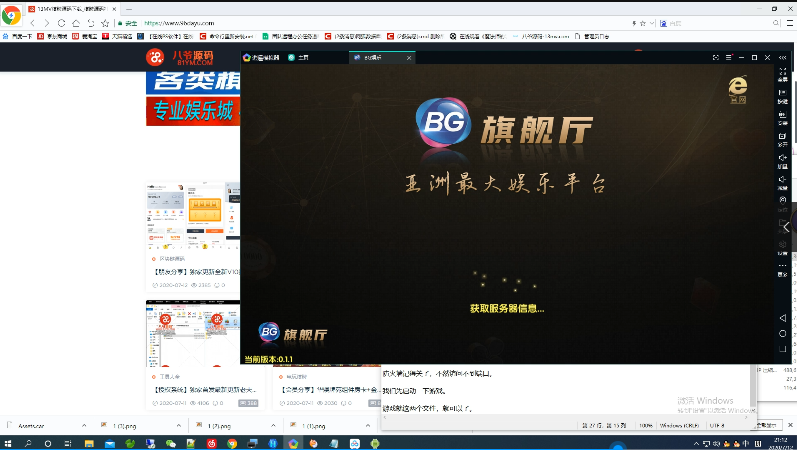797x450 pixels.
Task: Tap the Android Recent apps square button
Action: point(783,349)
